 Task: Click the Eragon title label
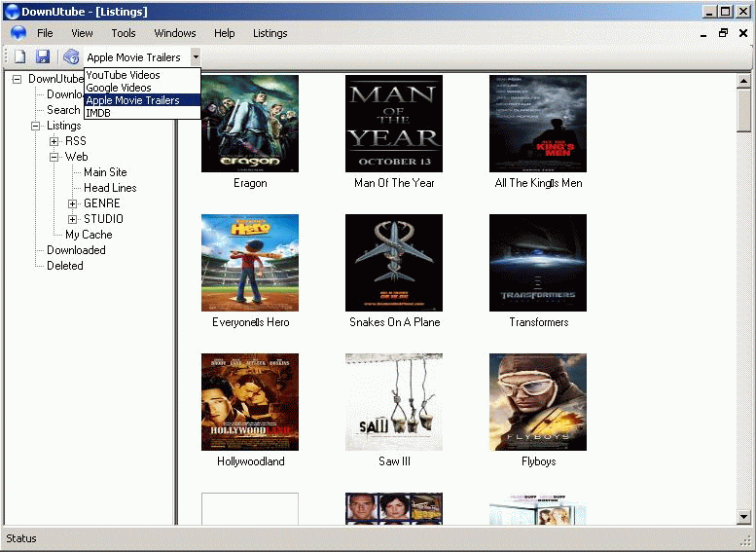click(x=250, y=183)
